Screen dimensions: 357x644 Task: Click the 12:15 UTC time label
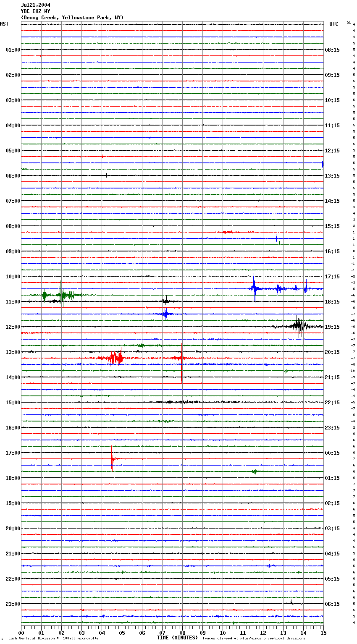(332, 151)
